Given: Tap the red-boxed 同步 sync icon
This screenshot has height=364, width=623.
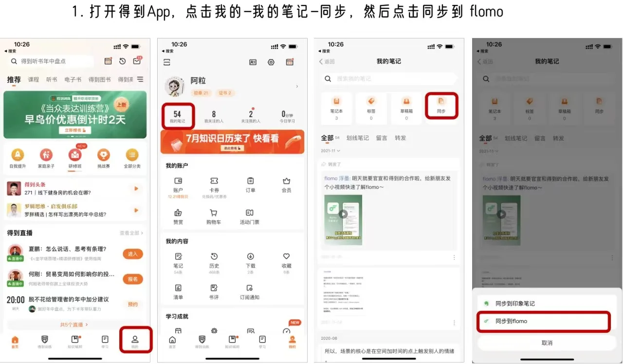Looking at the screenshot, I should 441,104.
